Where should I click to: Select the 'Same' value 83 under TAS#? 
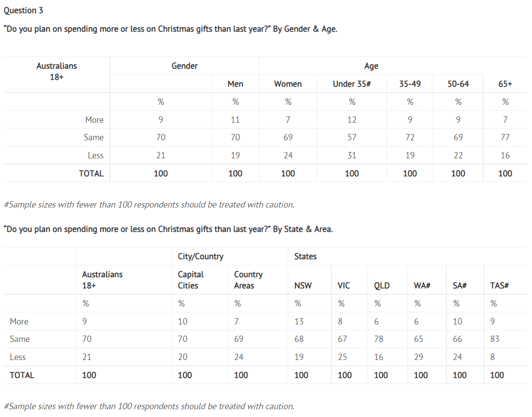495,339
